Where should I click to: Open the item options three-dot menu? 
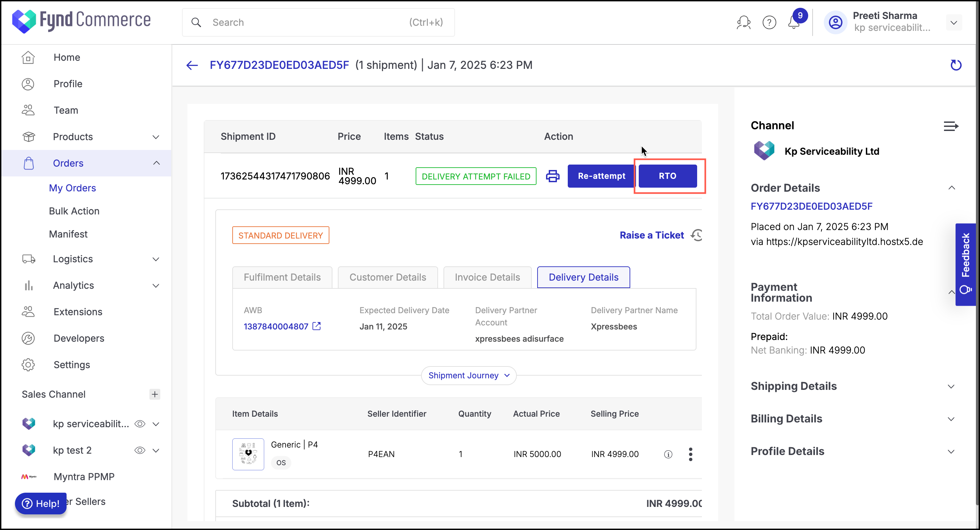690,454
